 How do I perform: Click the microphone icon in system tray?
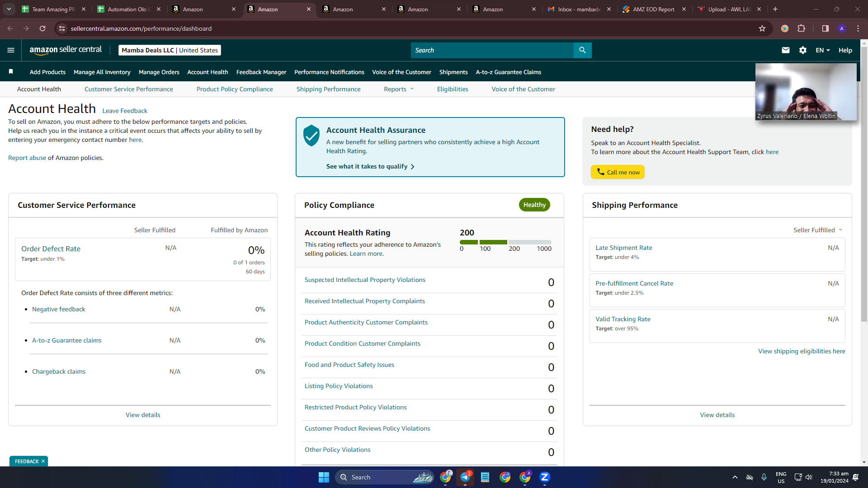point(764,477)
